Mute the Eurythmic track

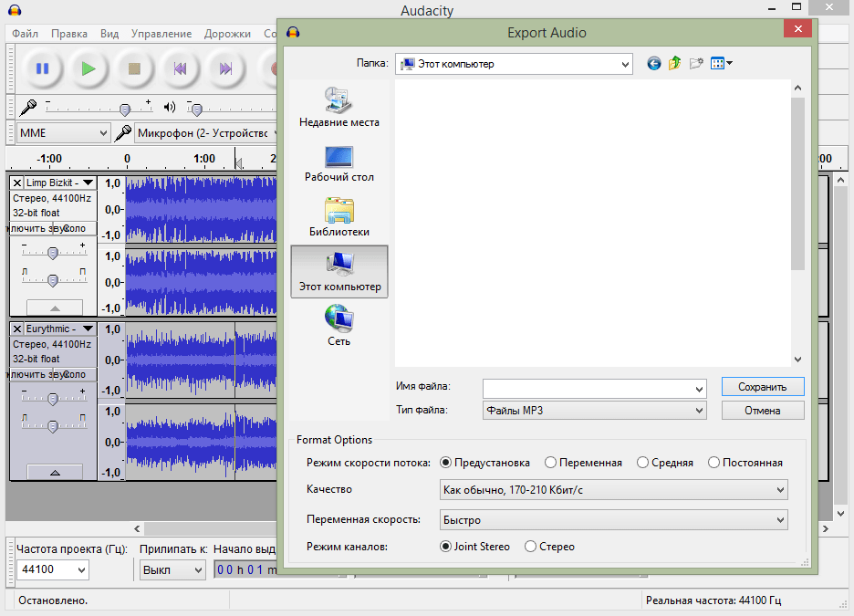pos(31,374)
